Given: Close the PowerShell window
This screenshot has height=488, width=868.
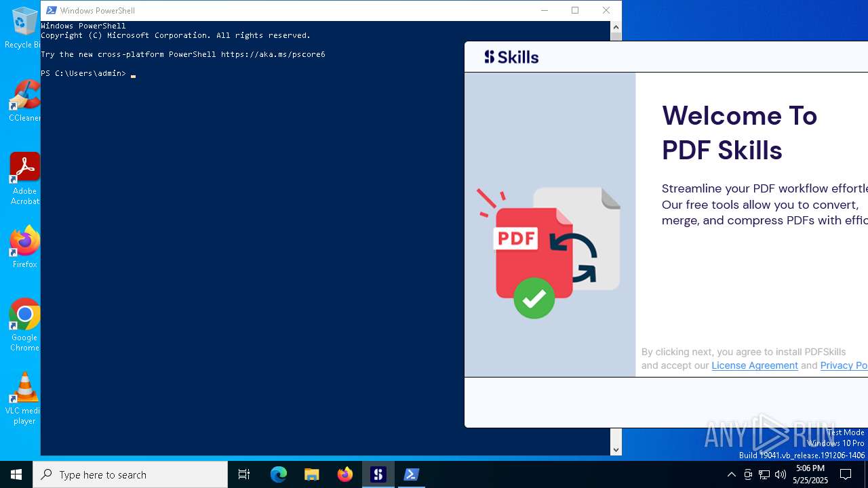Looking at the screenshot, I should pyautogui.click(x=606, y=10).
